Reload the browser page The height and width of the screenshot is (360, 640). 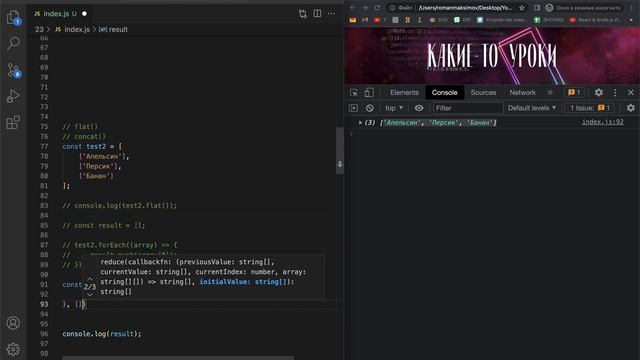click(x=377, y=7)
